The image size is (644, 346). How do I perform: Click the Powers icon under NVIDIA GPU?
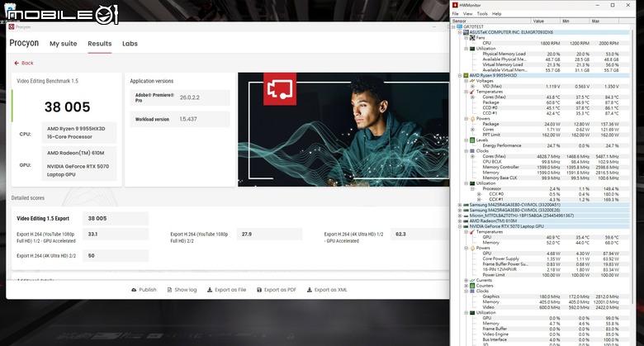(x=472, y=248)
